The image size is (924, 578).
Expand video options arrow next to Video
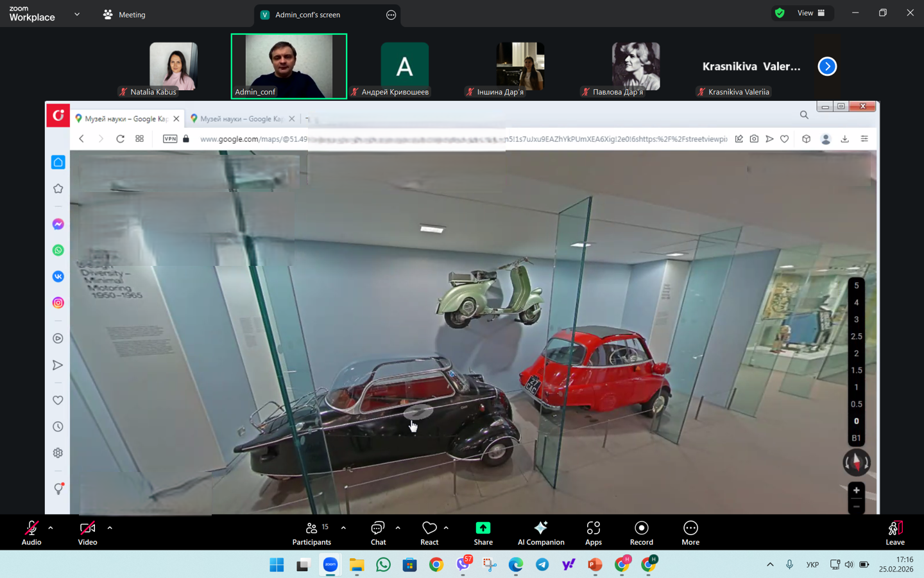point(110,528)
